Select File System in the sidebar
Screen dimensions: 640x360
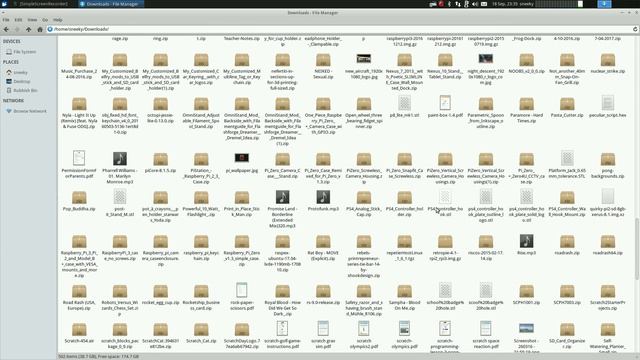[x=21, y=52]
